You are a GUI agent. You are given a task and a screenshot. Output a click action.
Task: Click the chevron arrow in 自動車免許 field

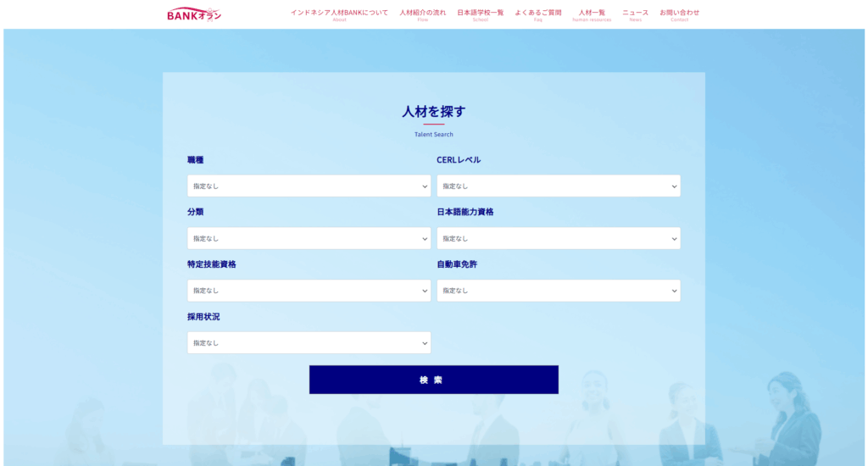[675, 291]
